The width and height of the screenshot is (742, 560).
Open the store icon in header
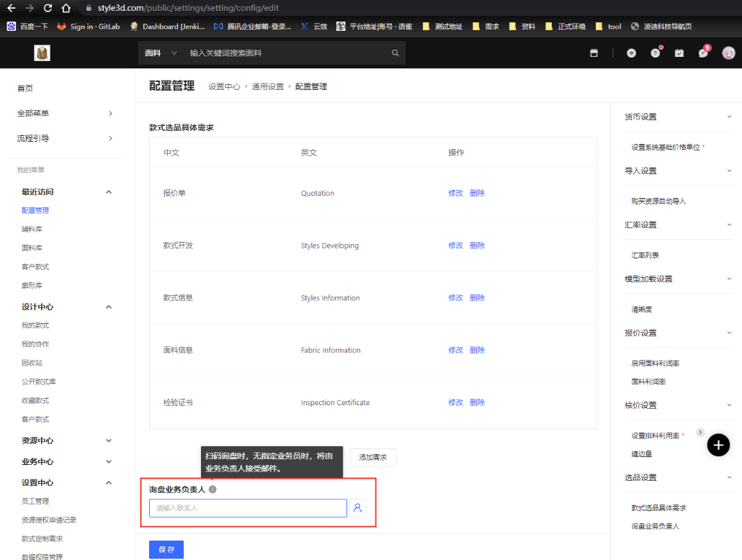594,53
